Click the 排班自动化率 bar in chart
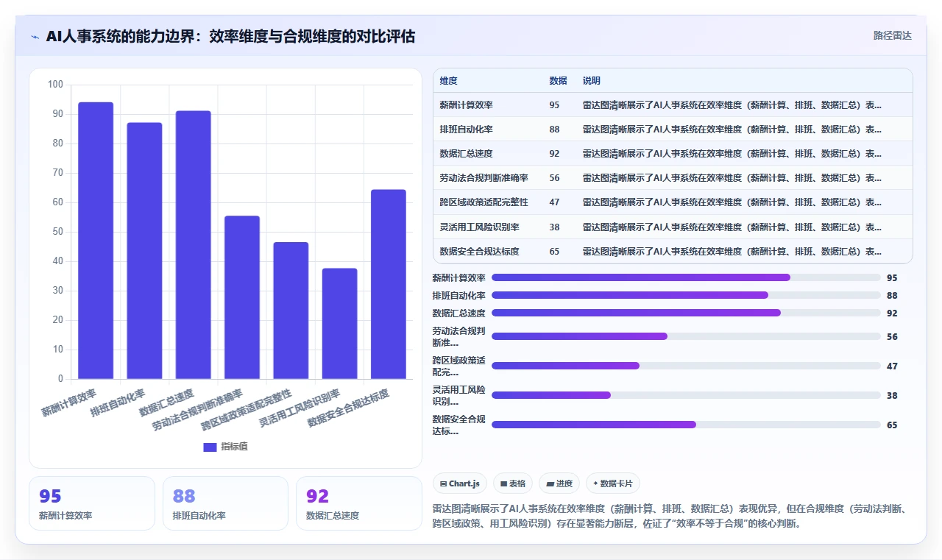This screenshot has height=560, width=942. (144, 251)
